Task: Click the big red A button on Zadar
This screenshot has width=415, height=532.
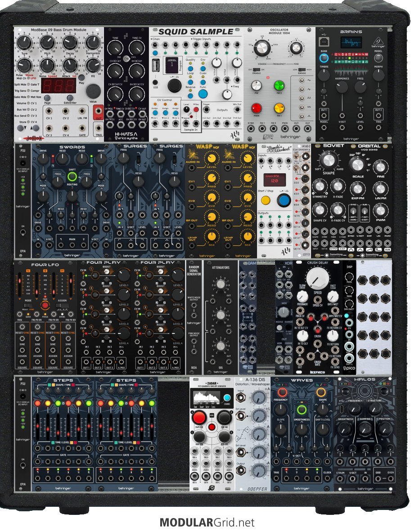Action: click(199, 417)
